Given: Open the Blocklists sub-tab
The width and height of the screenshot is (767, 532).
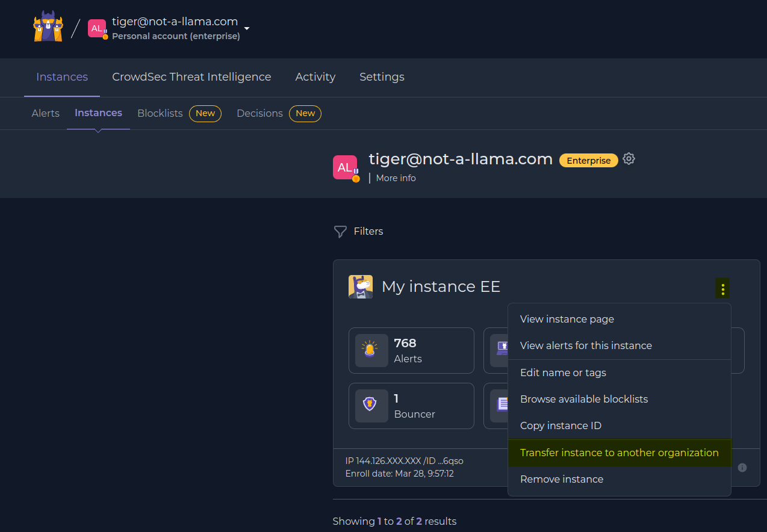Looking at the screenshot, I should [160, 113].
